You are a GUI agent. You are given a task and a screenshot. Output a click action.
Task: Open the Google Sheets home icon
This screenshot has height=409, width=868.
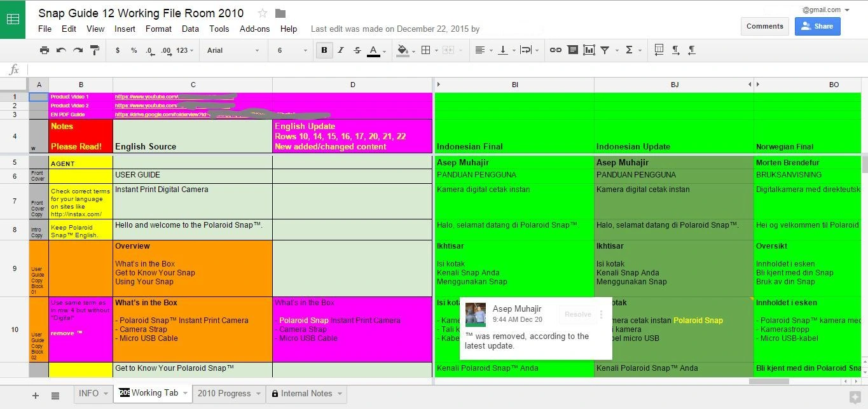13,19
